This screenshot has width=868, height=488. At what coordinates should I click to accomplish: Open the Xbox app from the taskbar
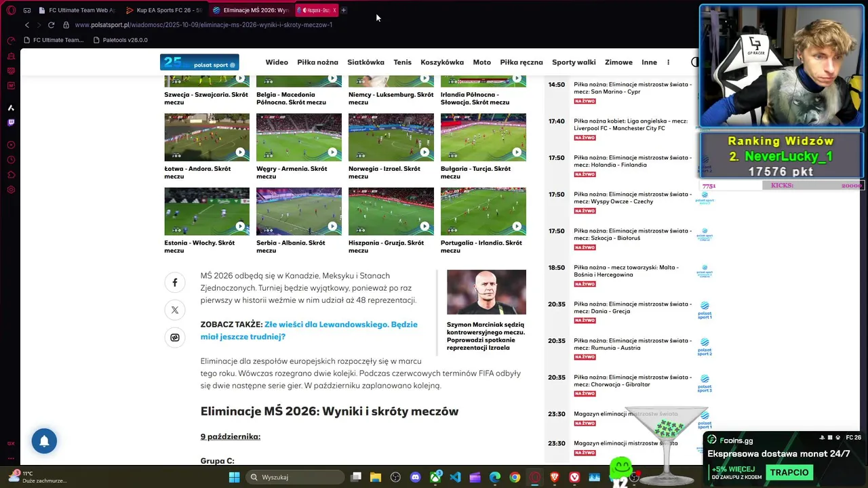(435, 477)
